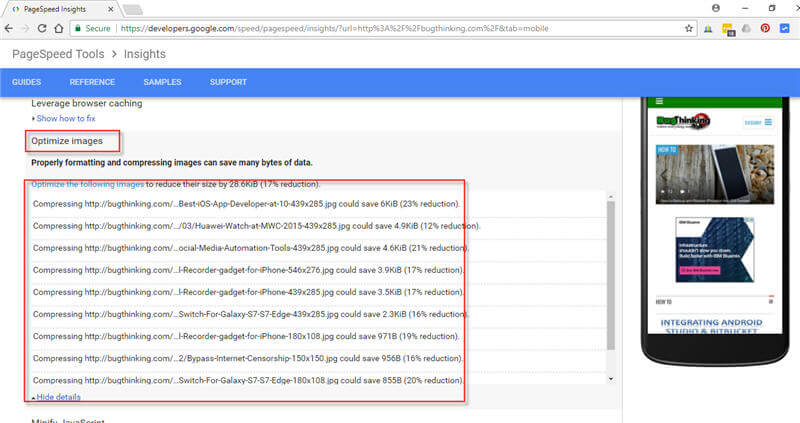800x423 pixels.
Task: Open the GUIDES menu item
Action: click(27, 82)
